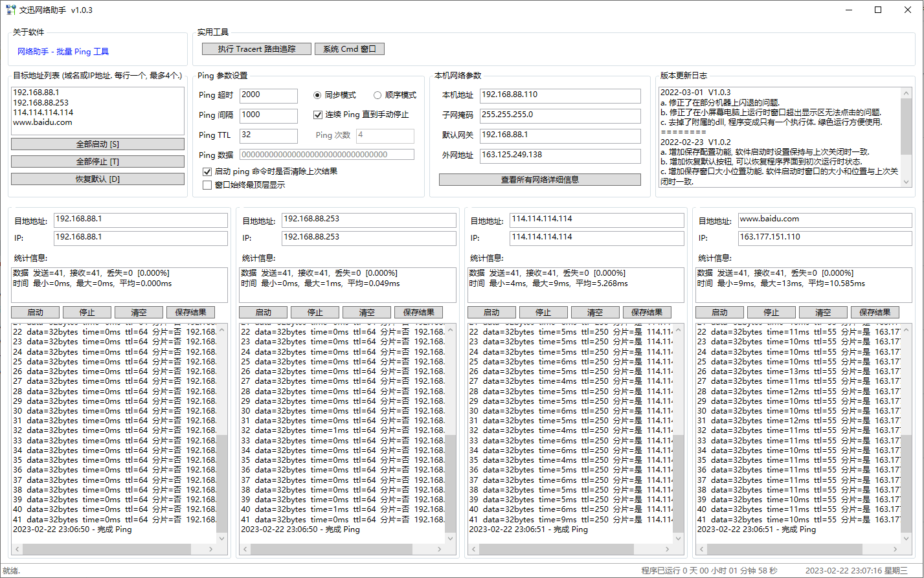Screen dimensions: 924x578
Task: Click 恢复默认 [D] button
Action: click(98, 179)
